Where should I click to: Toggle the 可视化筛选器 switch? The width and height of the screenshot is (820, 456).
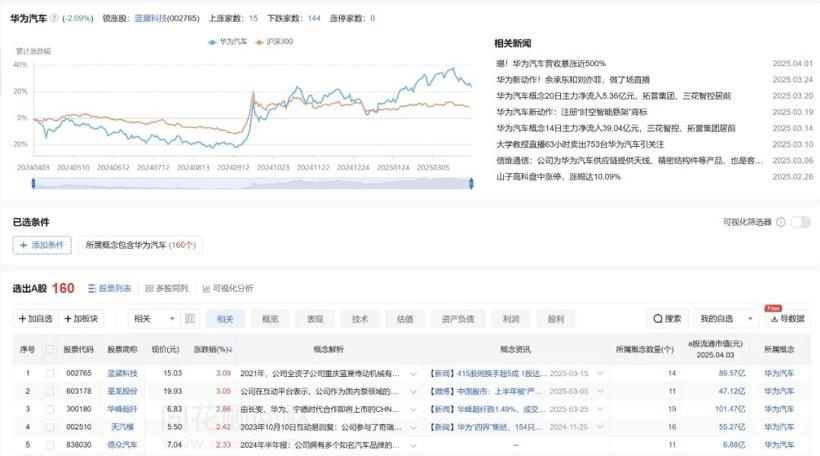(798, 222)
